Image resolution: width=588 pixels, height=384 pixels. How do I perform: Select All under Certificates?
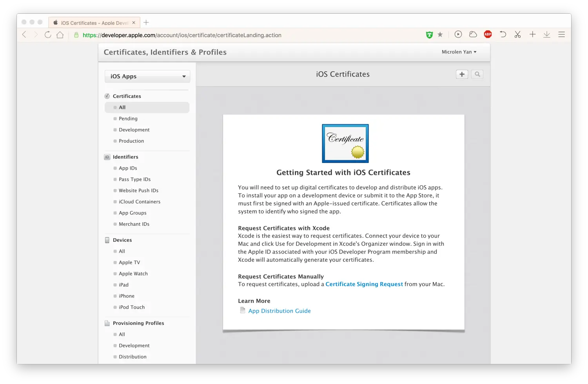pos(147,107)
